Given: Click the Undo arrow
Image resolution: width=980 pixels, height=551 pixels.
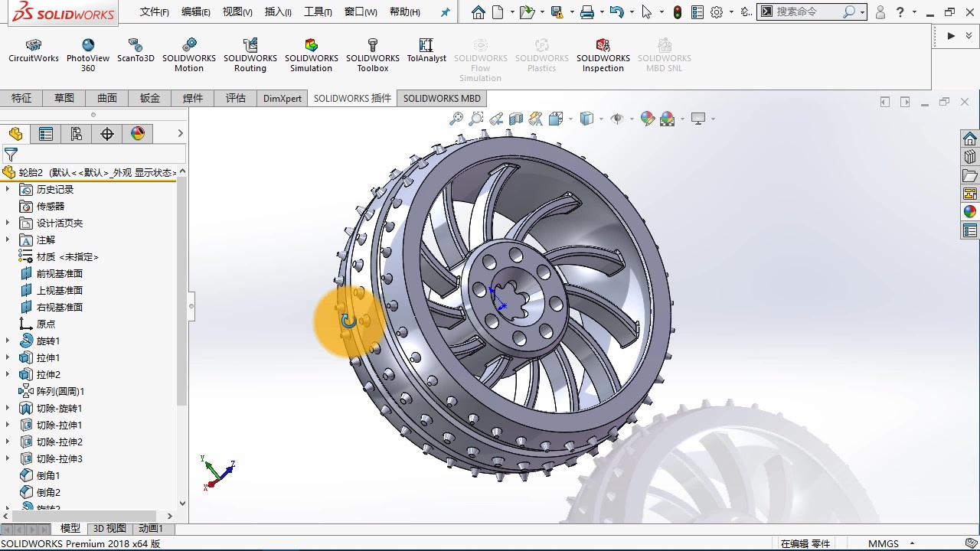Looking at the screenshot, I should click(617, 11).
